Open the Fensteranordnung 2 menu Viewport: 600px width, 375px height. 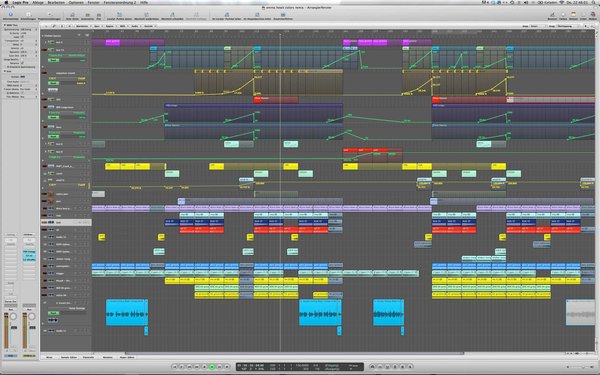119,2
